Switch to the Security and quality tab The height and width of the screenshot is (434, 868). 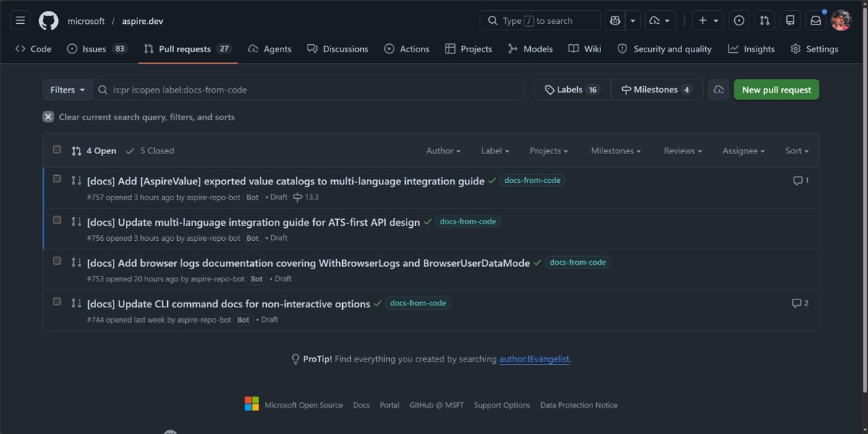point(664,49)
